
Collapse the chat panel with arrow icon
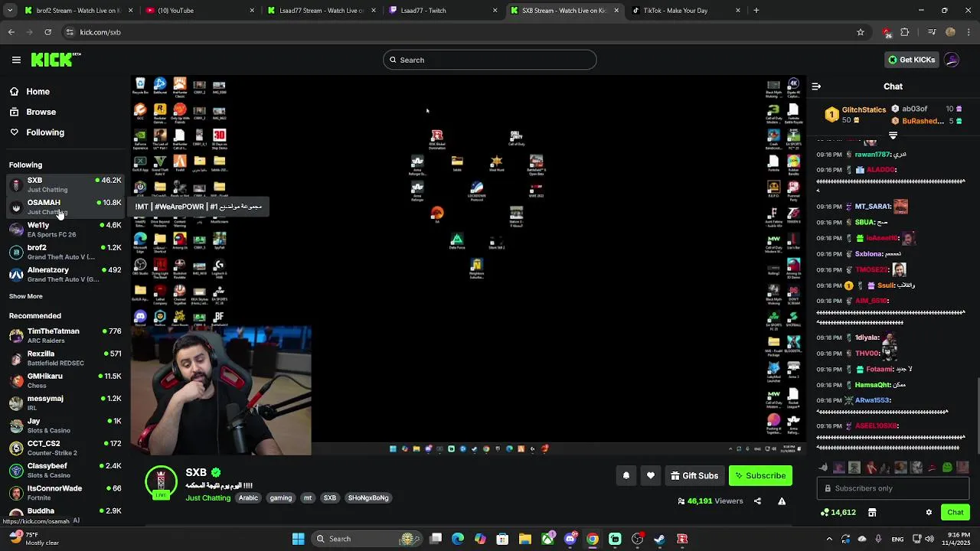(x=816, y=86)
